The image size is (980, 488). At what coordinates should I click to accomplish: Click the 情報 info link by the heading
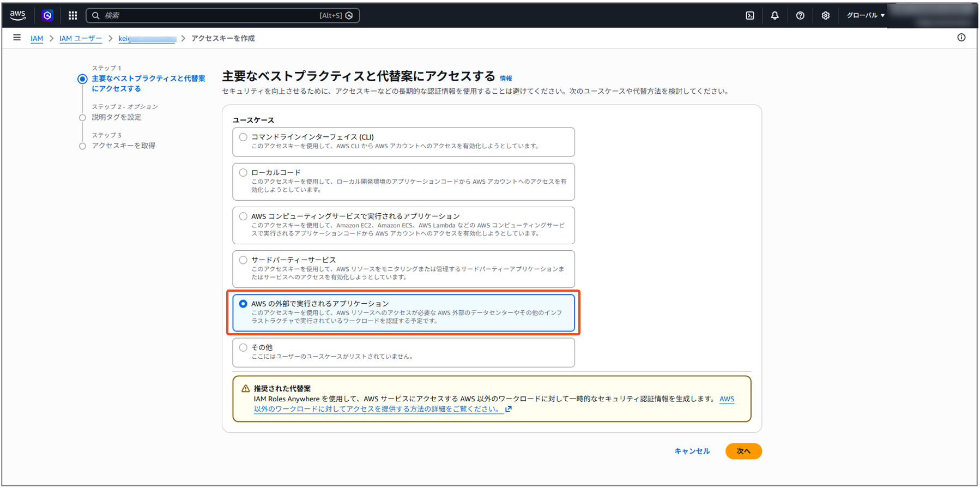click(x=506, y=79)
